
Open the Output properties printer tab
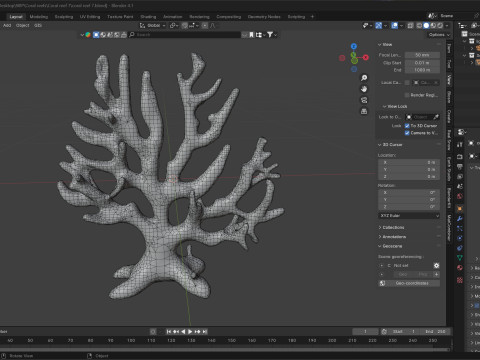460,167
